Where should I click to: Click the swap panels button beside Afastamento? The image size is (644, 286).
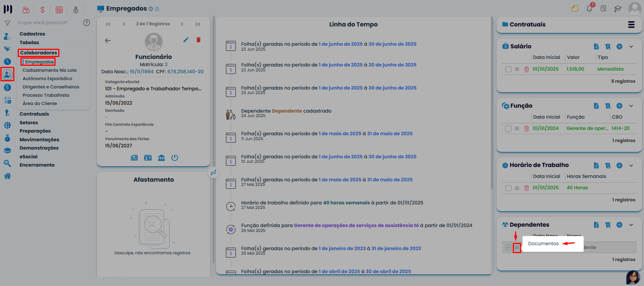[x=214, y=173]
